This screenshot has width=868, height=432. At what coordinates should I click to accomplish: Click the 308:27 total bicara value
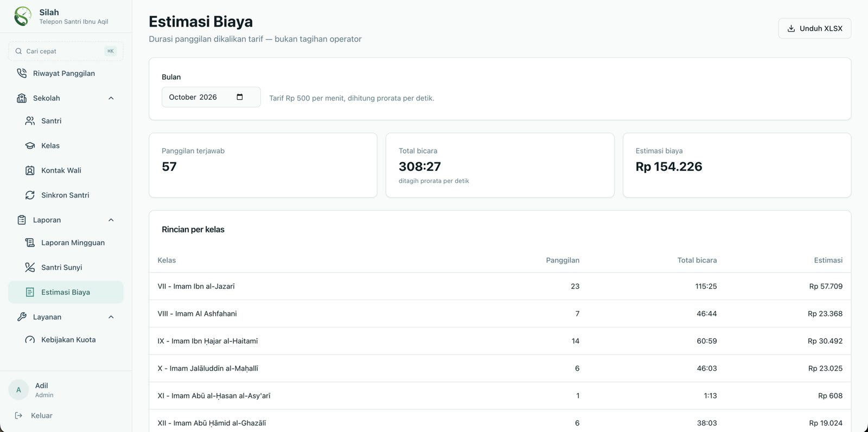tap(420, 167)
